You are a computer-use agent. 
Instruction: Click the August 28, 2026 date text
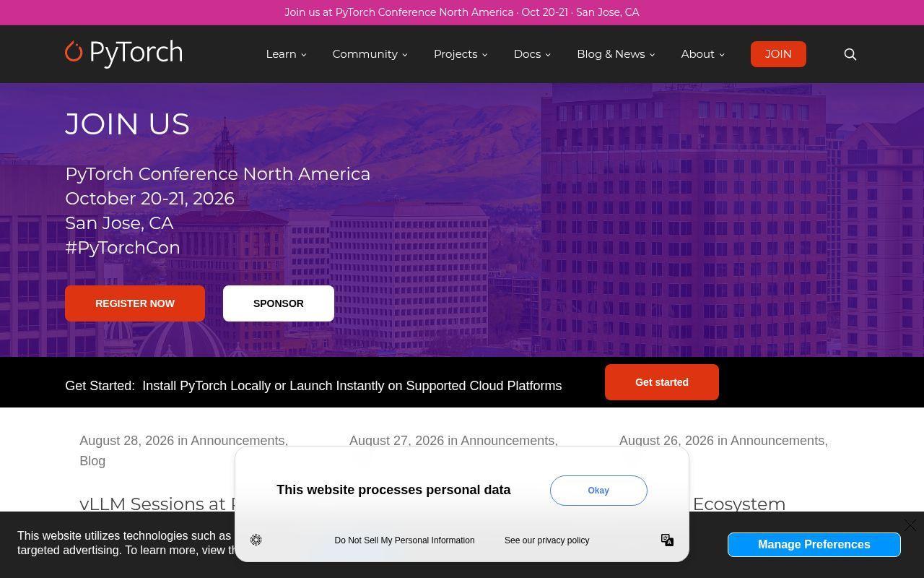pos(127,441)
